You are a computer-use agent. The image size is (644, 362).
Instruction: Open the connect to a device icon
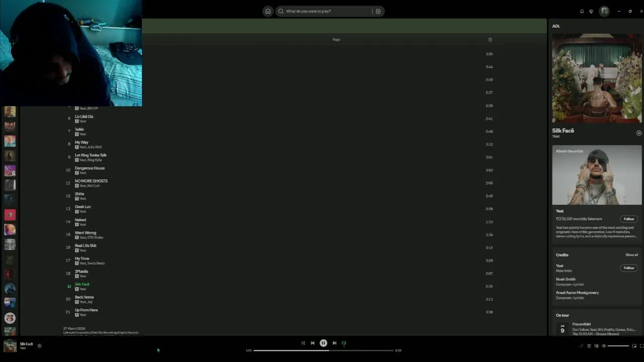pos(597,346)
